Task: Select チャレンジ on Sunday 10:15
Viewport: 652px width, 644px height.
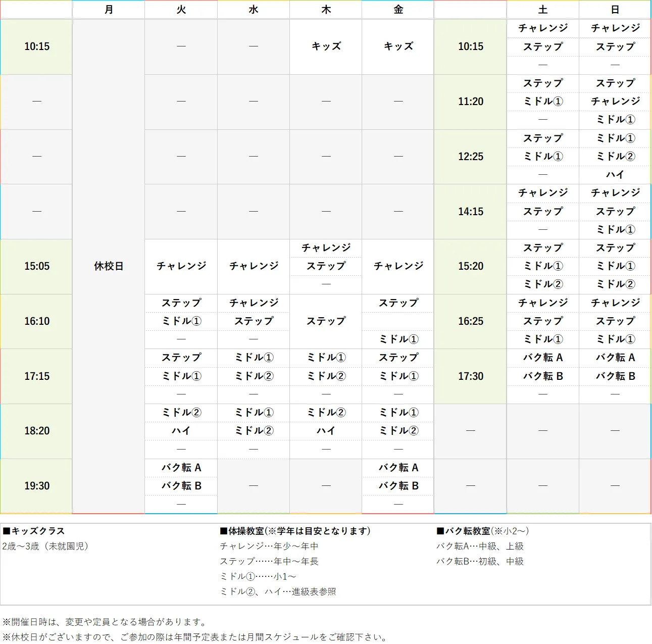Action: click(x=614, y=28)
